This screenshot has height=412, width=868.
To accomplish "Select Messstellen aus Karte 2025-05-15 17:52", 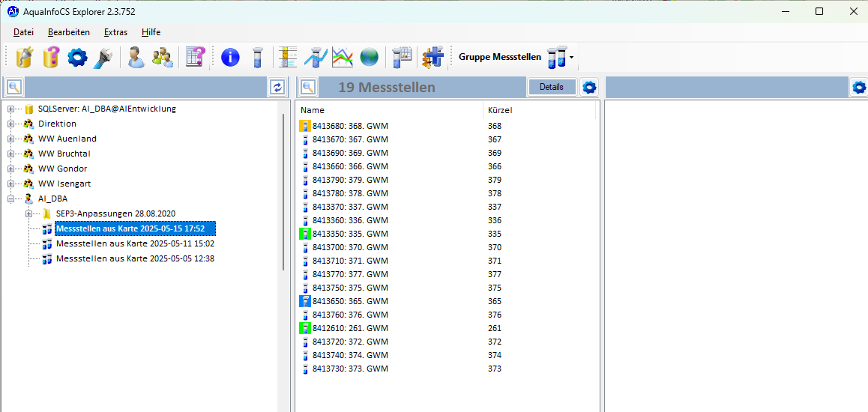I will pyautogui.click(x=135, y=228).
